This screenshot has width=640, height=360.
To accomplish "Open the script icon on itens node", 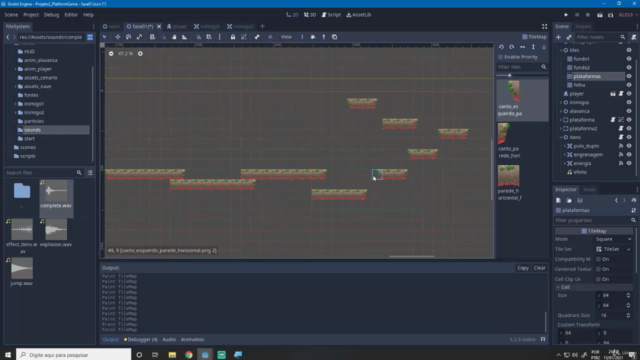I will 621,137.
